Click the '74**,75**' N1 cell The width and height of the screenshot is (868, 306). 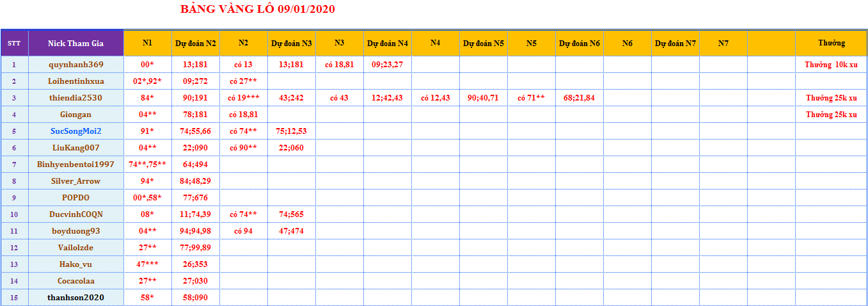click(x=148, y=165)
